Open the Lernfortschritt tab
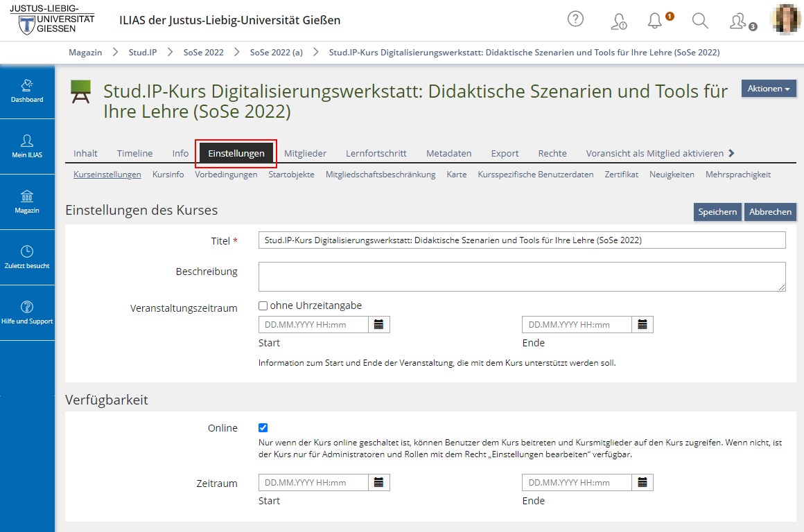 tap(376, 153)
